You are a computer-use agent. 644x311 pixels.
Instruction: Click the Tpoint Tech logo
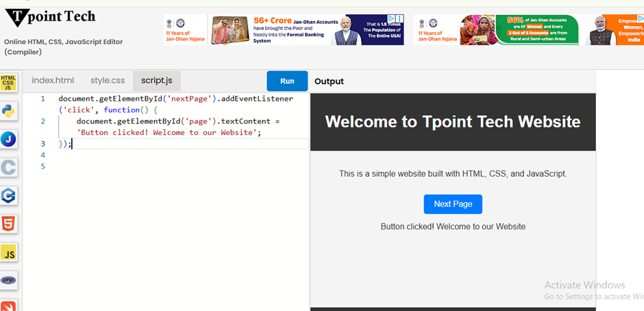[x=50, y=18]
